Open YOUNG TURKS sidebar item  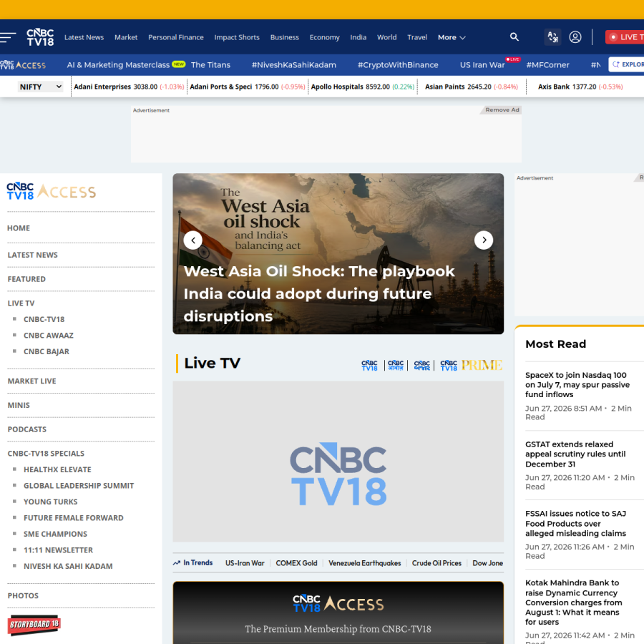(51, 502)
